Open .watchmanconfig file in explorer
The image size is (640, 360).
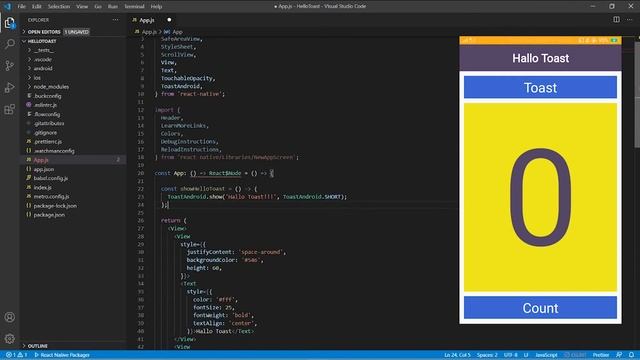54,151
